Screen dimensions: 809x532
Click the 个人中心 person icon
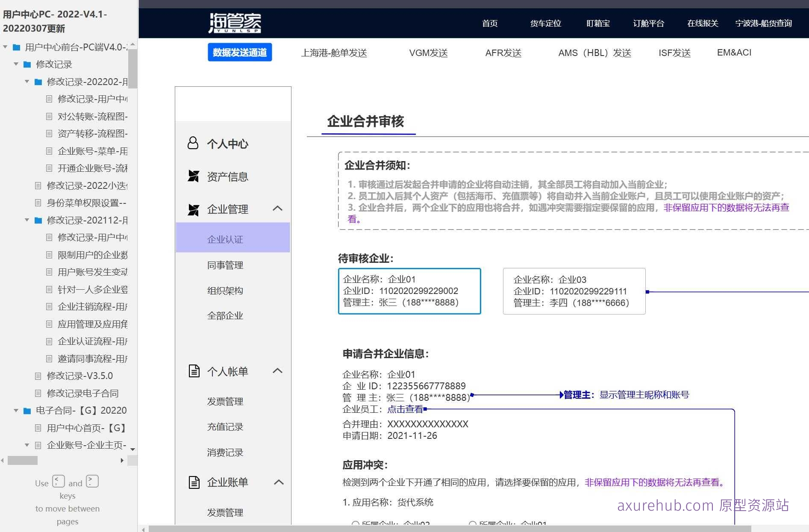(x=193, y=143)
